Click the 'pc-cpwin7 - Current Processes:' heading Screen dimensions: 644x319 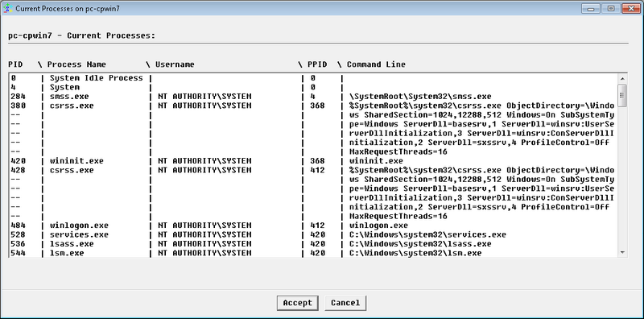82,35
